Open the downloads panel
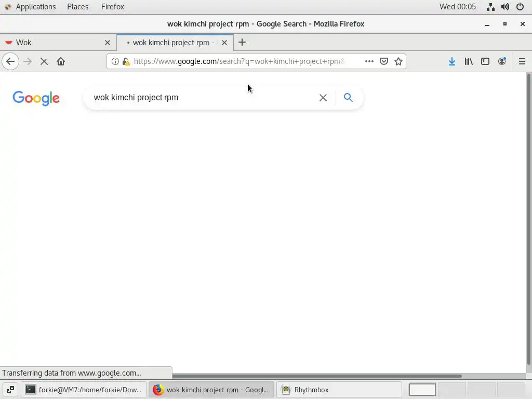Image resolution: width=532 pixels, height=399 pixels. pyautogui.click(x=452, y=61)
